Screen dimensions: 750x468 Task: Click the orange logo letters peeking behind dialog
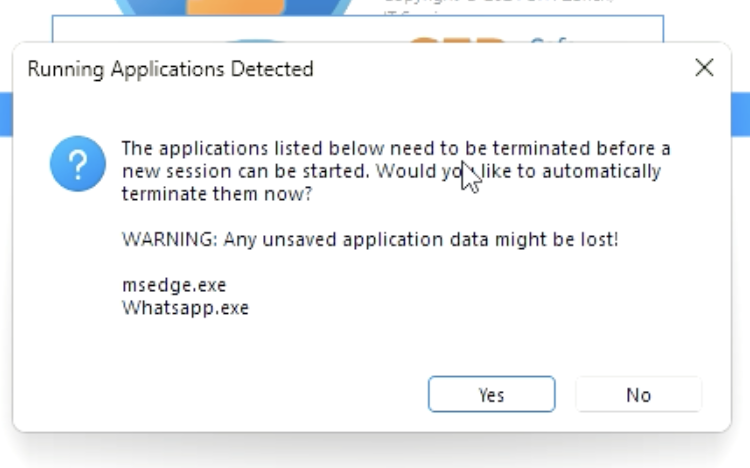pyautogui.click(x=457, y=40)
